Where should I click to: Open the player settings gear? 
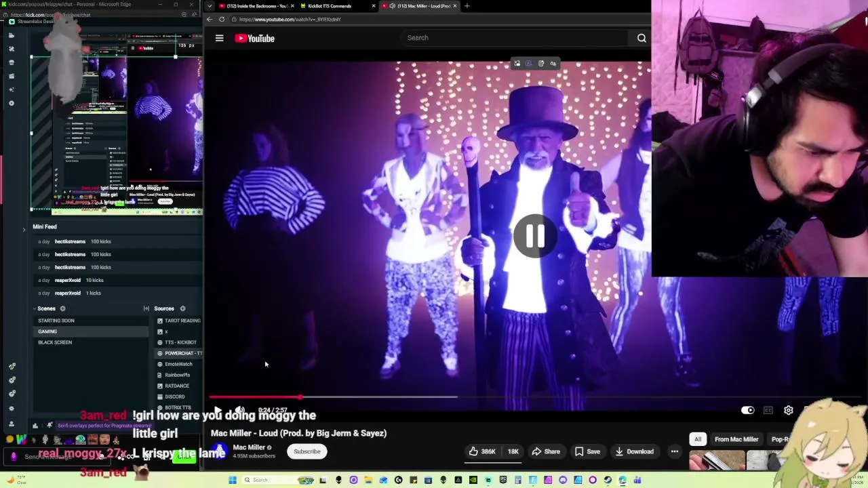coord(788,410)
